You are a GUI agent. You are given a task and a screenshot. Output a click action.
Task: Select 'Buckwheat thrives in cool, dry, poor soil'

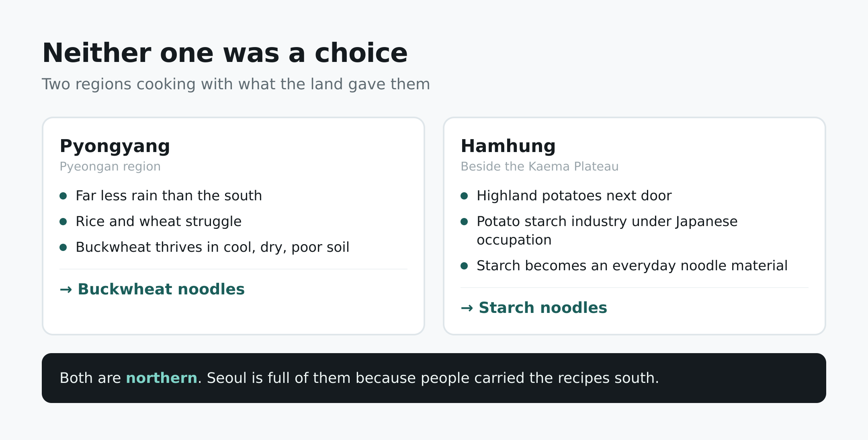point(213,247)
